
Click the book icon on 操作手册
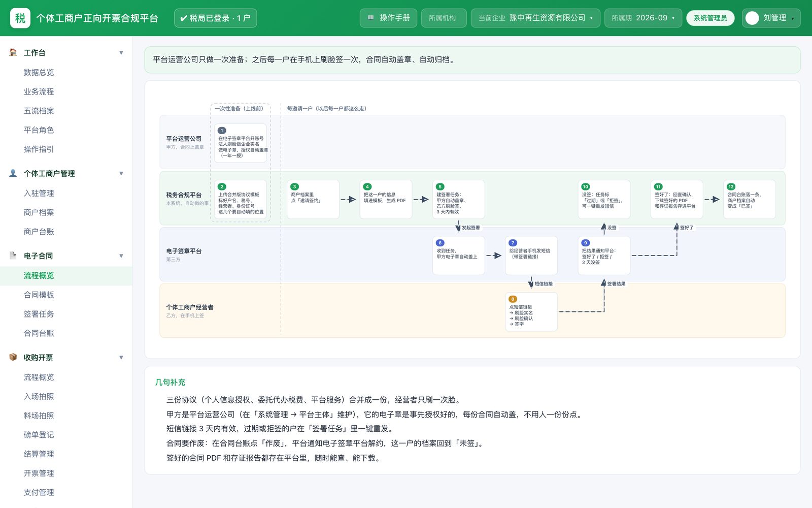371,18
